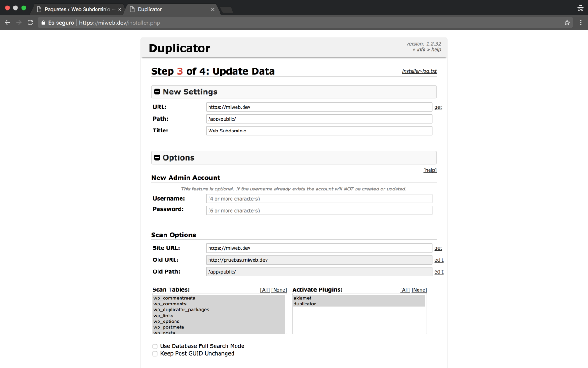Enable Use Database Full Search Mode

[x=155, y=346]
